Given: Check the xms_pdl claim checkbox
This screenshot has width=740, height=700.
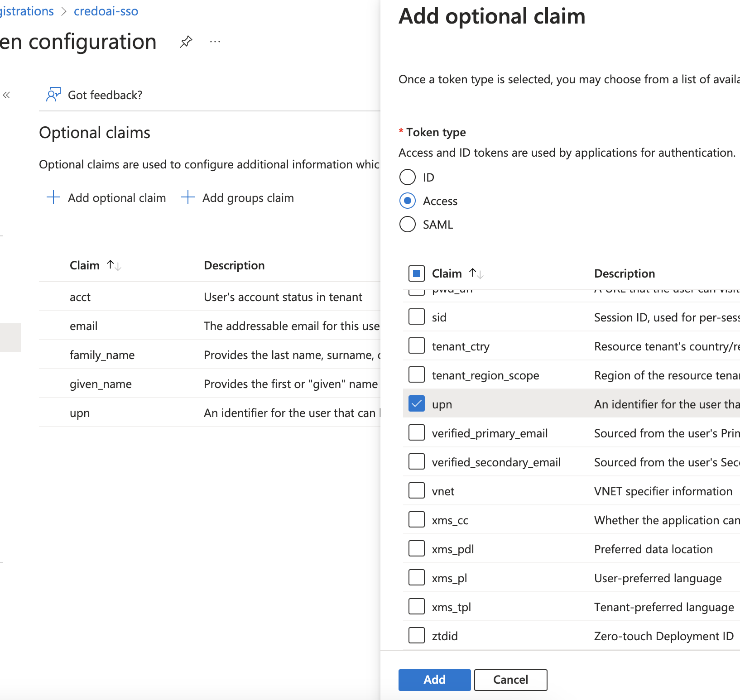Looking at the screenshot, I should (x=417, y=548).
